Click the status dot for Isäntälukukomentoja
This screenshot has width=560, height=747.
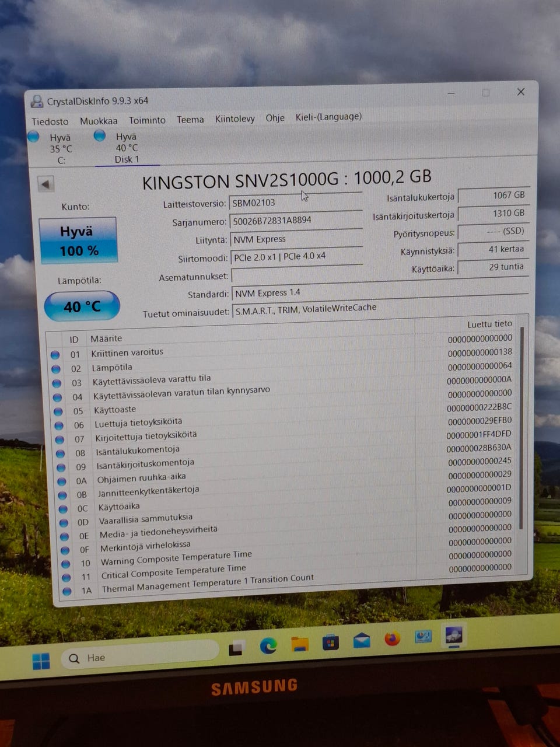(x=60, y=453)
